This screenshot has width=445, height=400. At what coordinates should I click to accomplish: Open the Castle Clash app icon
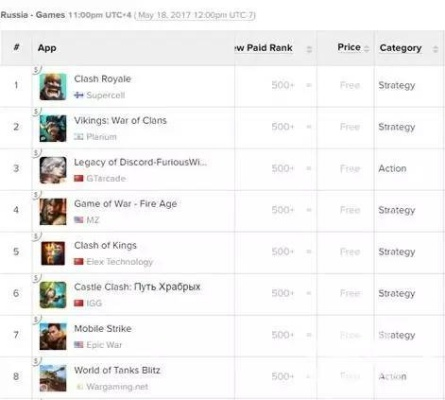tap(53, 295)
